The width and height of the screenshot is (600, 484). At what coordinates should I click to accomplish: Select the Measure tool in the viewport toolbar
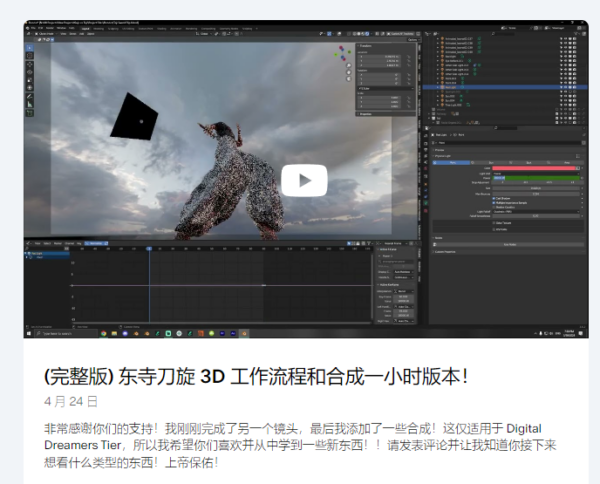pos(30,103)
